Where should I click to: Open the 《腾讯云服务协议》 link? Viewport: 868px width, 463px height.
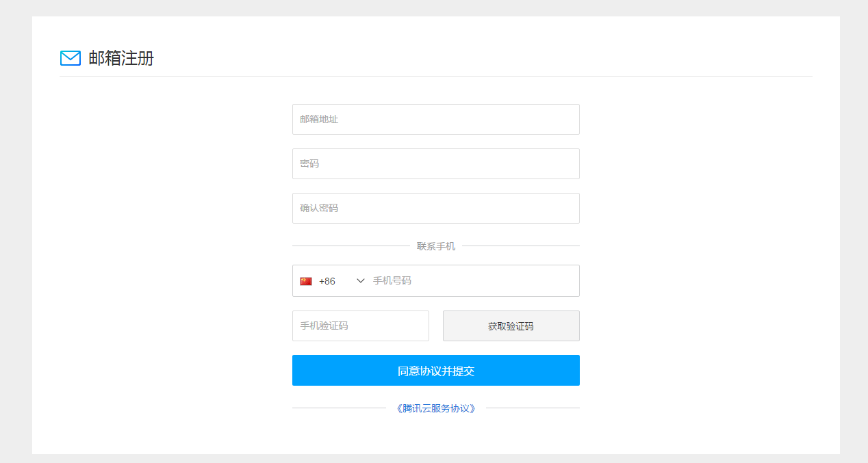click(x=435, y=408)
